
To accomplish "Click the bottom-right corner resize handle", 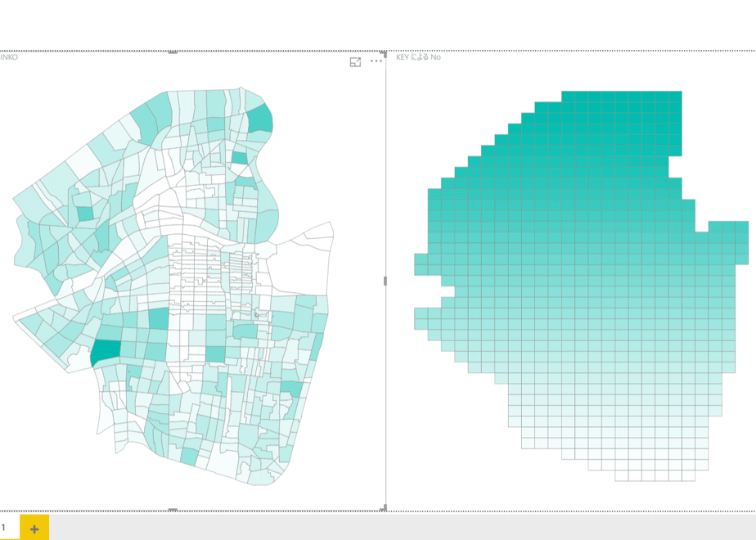I will [x=384, y=508].
